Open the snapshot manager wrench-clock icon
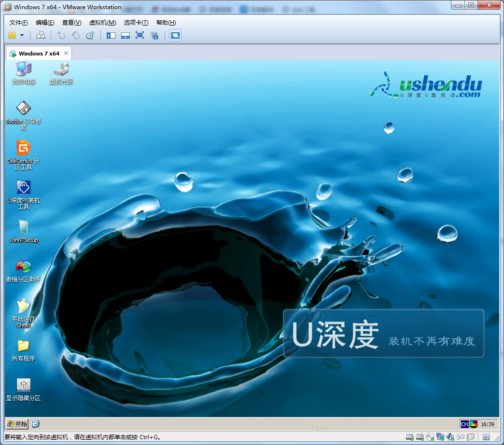The width and height of the screenshot is (504, 445). [90, 35]
